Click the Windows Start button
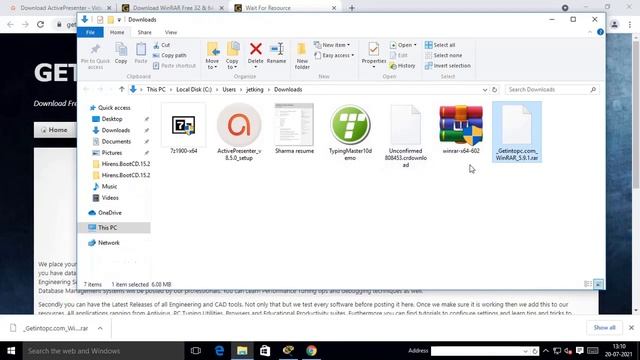Viewport: 640px width, 360px height. point(11,351)
